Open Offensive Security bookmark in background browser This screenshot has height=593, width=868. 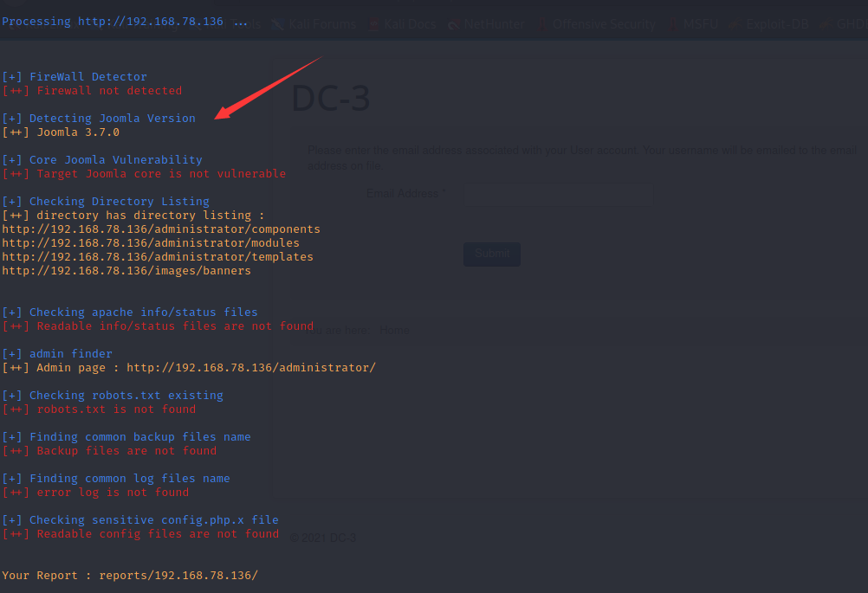[597, 24]
